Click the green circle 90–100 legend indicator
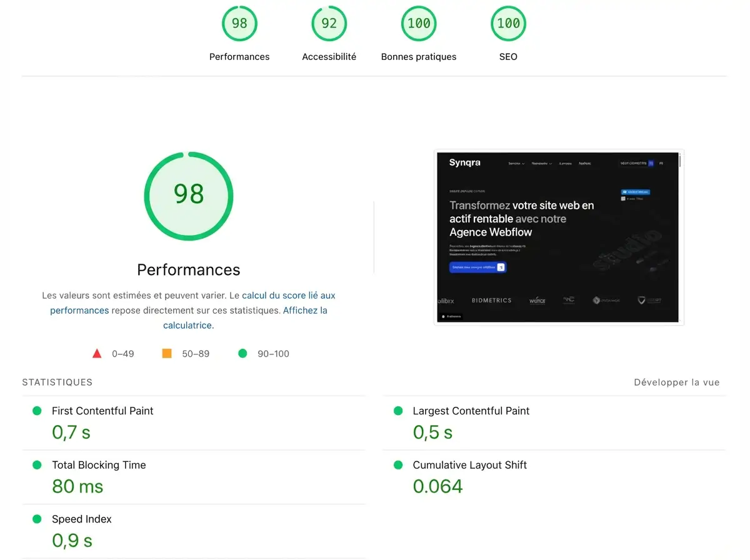The height and width of the screenshot is (560, 750). click(242, 353)
